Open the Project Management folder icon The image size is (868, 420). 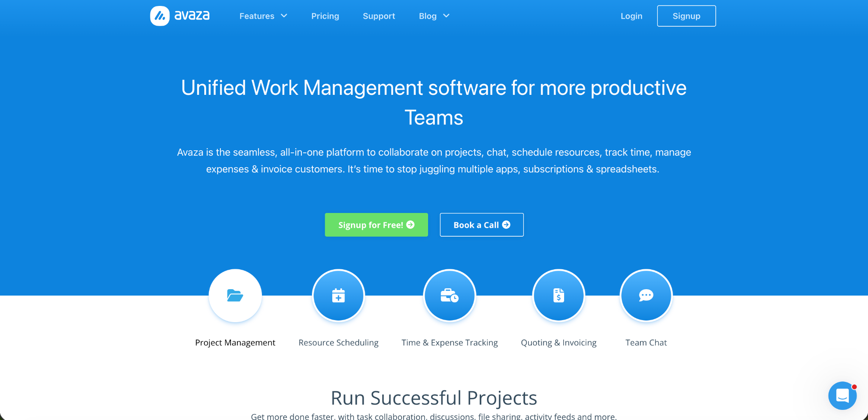(x=235, y=296)
